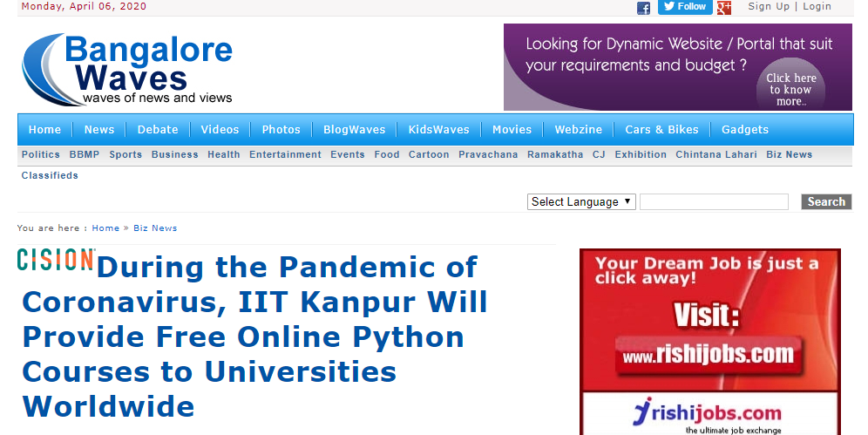Click the Home breadcrumb link
868x435 pixels.
(105, 228)
